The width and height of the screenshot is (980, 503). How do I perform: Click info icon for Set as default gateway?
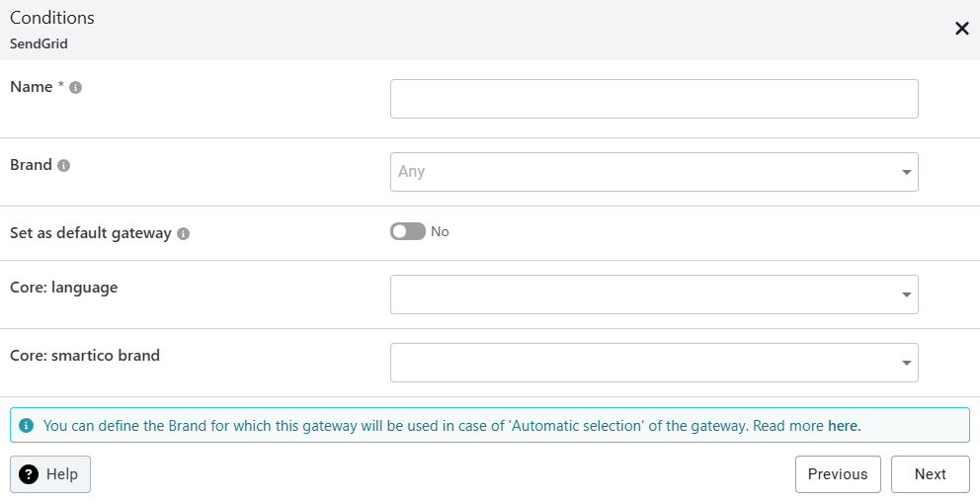point(184,234)
